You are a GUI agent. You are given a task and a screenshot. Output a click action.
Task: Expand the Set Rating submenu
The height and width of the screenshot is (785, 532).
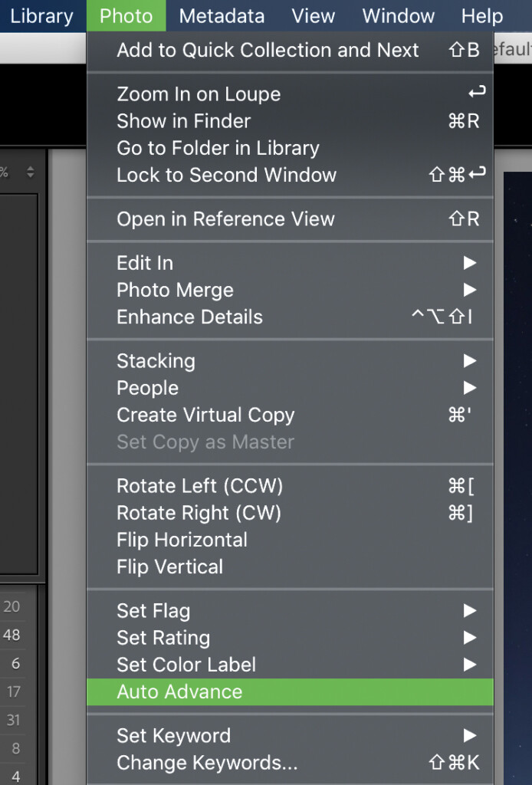pyautogui.click(x=290, y=638)
